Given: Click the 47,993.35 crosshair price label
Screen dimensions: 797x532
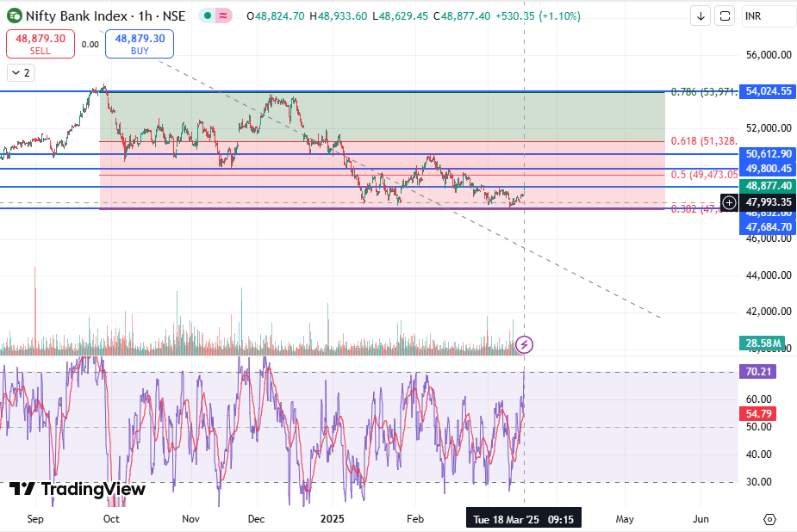Looking at the screenshot, I should coord(768,202).
